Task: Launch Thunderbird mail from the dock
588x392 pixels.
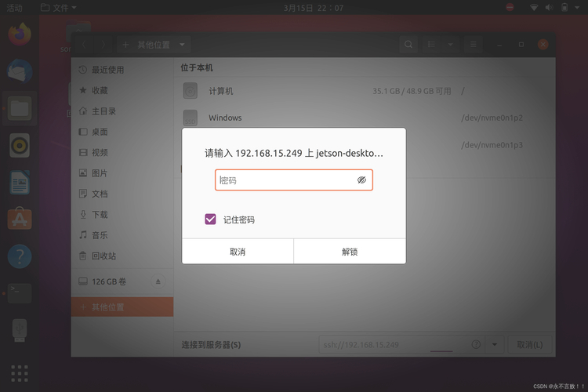Action: 20,71
